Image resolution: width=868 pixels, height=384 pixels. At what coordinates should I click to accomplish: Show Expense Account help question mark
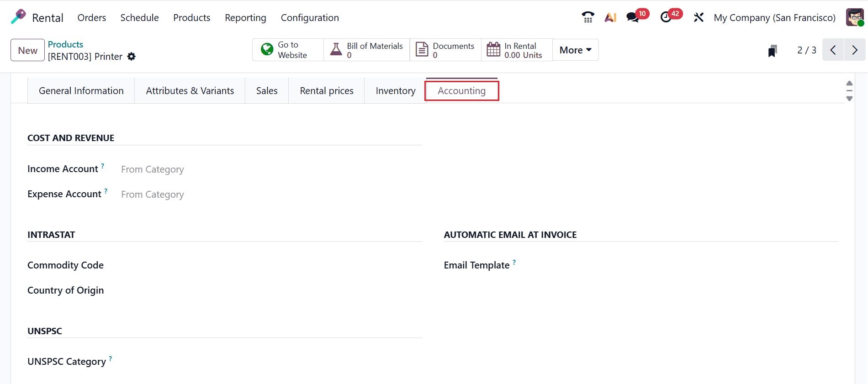[x=106, y=191]
